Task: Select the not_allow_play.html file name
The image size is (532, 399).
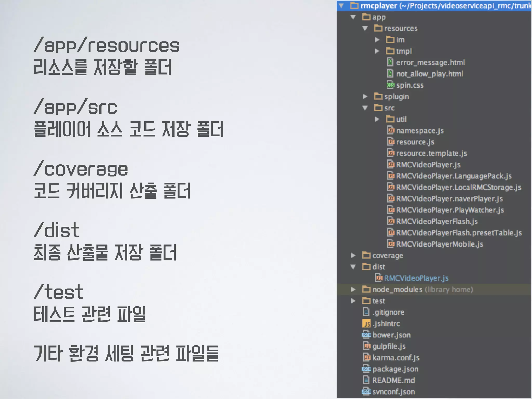Action: tap(429, 74)
